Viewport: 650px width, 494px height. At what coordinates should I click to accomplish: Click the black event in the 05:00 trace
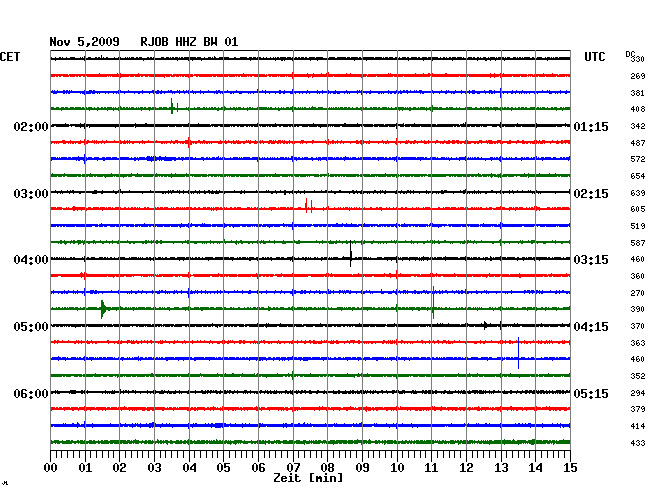tap(485, 325)
